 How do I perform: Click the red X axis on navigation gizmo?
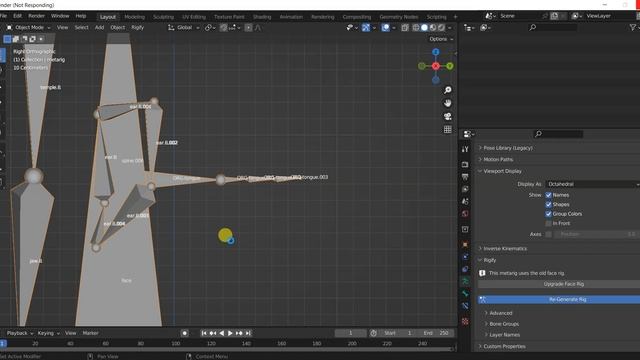coord(436,66)
